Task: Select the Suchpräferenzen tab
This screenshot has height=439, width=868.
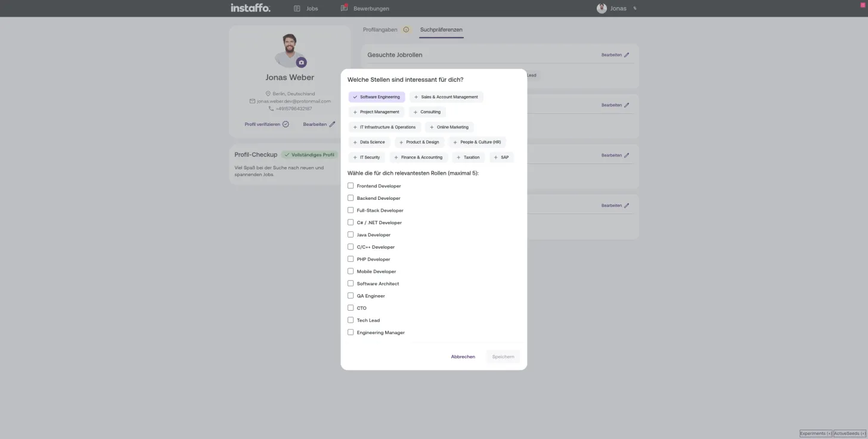Action: [x=441, y=29]
